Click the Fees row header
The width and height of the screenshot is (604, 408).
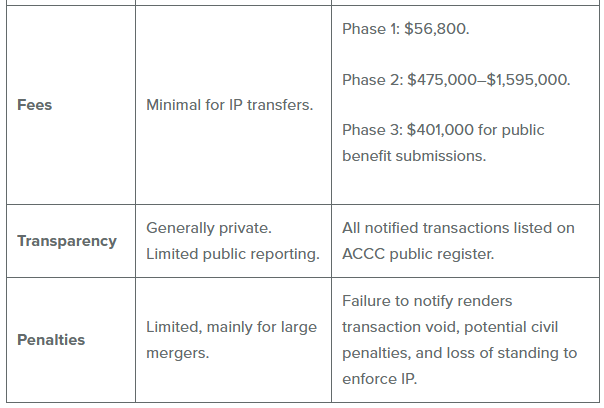pos(35,104)
